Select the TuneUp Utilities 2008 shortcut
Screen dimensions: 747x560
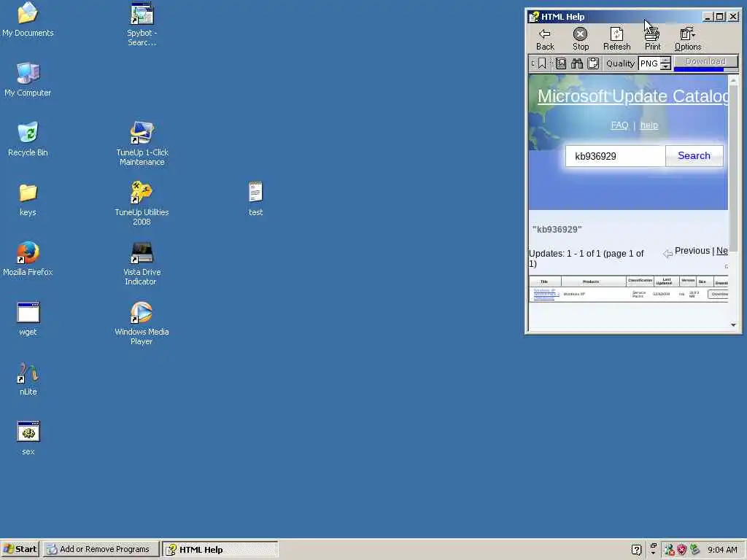click(x=142, y=203)
